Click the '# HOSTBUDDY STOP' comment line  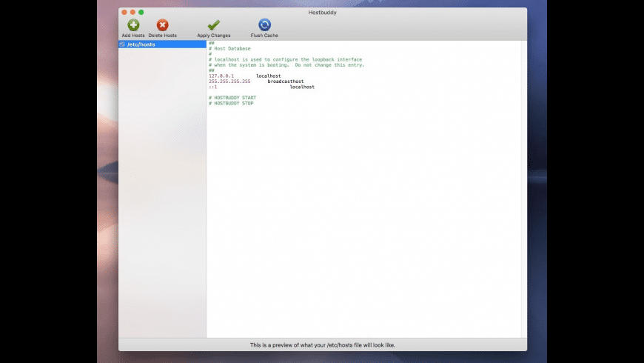coord(232,103)
